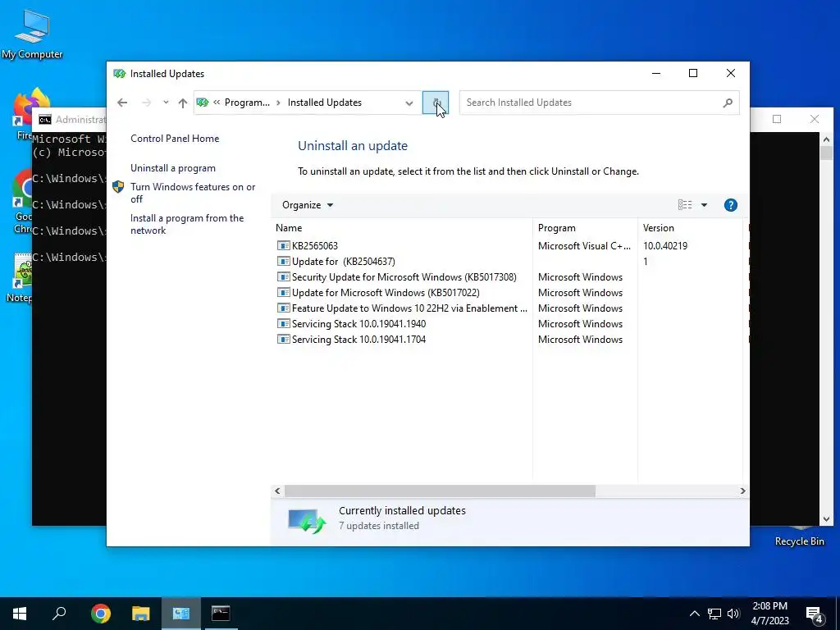The width and height of the screenshot is (840, 630).
Task: Open the More view options arrow
Action: (x=704, y=204)
